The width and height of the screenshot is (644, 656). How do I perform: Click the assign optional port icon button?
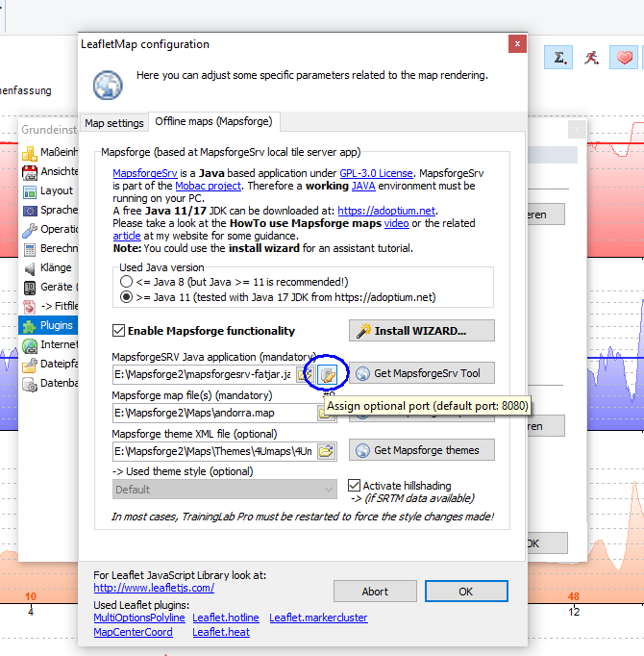[327, 374]
